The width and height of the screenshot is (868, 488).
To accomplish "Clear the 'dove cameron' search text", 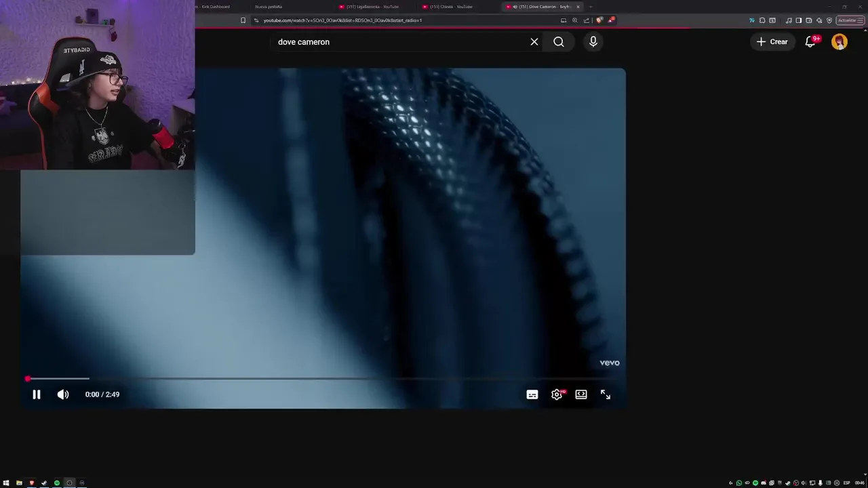I will [x=534, y=42].
